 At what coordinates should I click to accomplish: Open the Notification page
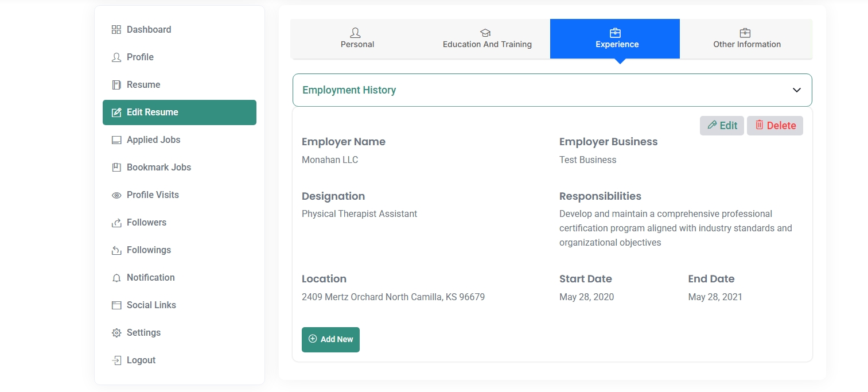click(x=180, y=277)
